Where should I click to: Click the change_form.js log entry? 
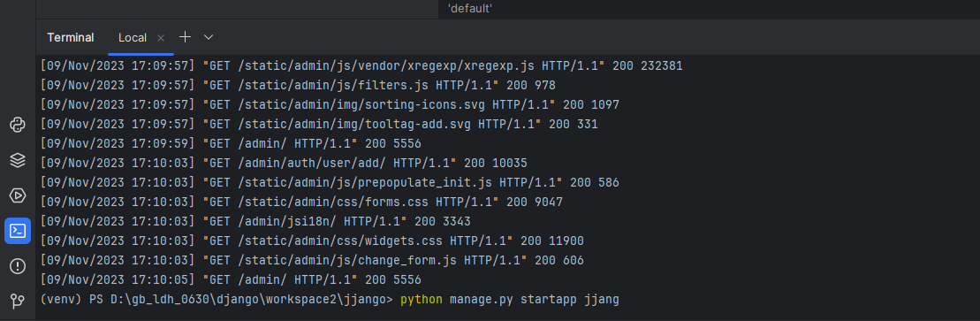click(312, 260)
